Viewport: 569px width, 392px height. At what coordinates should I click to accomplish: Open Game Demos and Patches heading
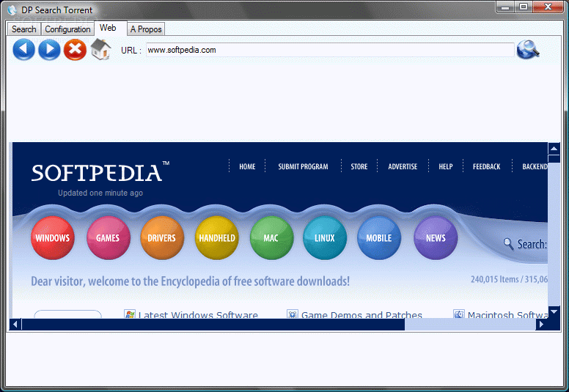pos(361,315)
